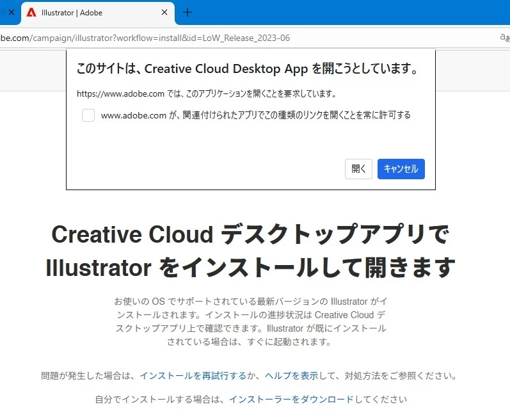Open the ヘルプを表示 link
Screen dimensions: 510x420
(291, 376)
